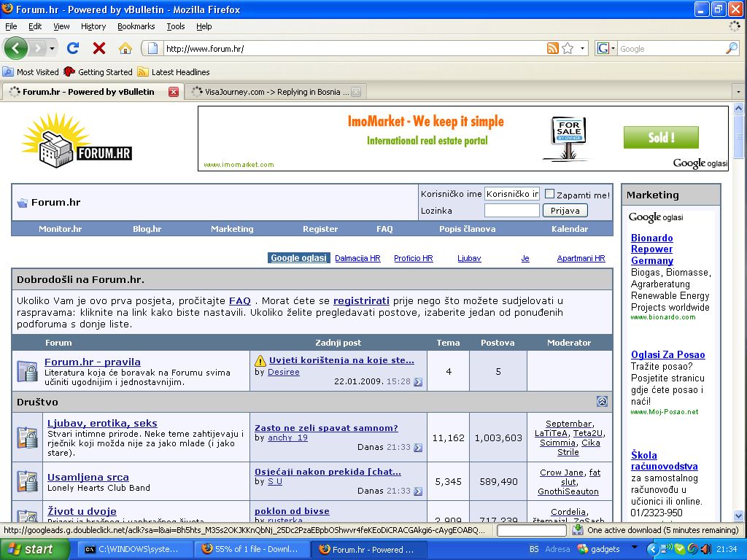Click the Forward navigation arrow

click(x=38, y=48)
